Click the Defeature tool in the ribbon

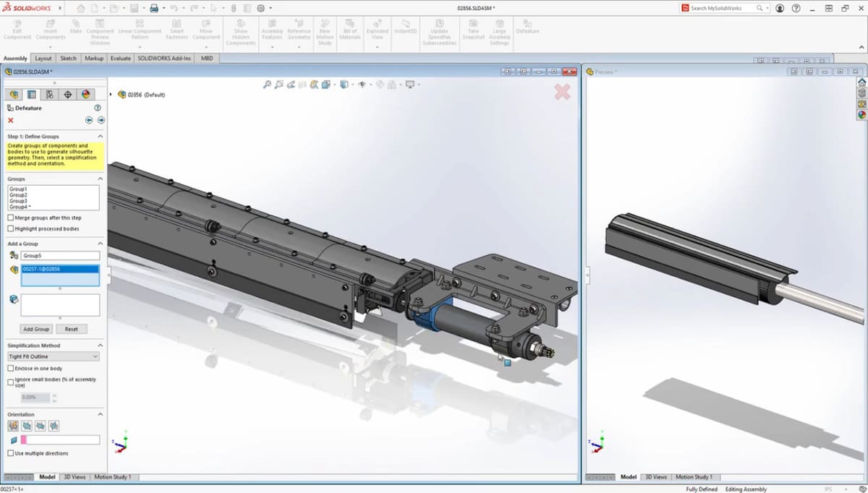[x=527, y=26]
